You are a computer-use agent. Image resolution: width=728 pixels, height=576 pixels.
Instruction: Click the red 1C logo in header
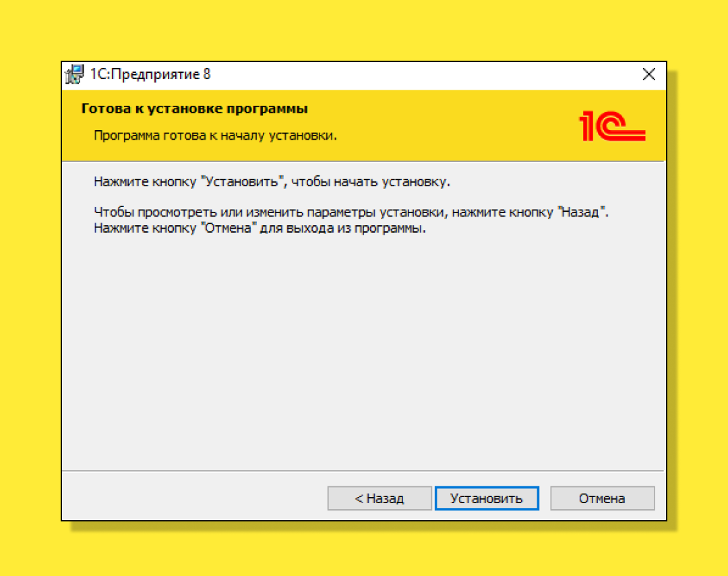[x=612, y=125]
